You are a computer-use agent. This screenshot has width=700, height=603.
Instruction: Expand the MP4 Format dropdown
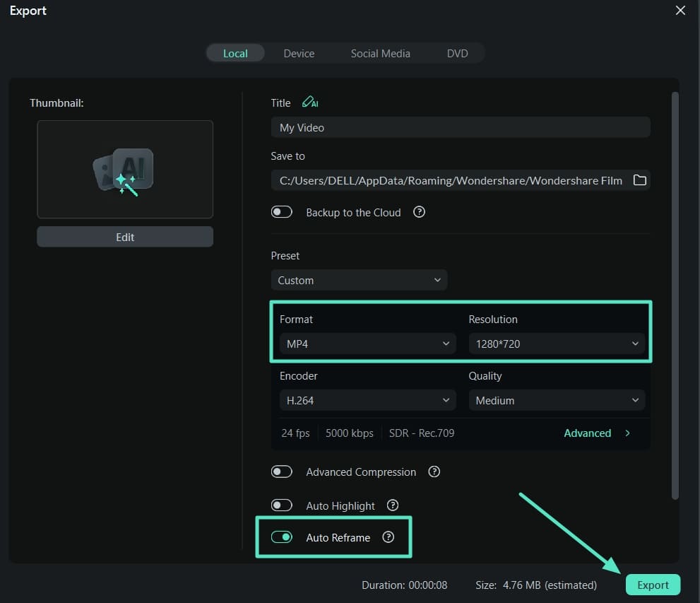pyautogui.click(x=367, y=344)
